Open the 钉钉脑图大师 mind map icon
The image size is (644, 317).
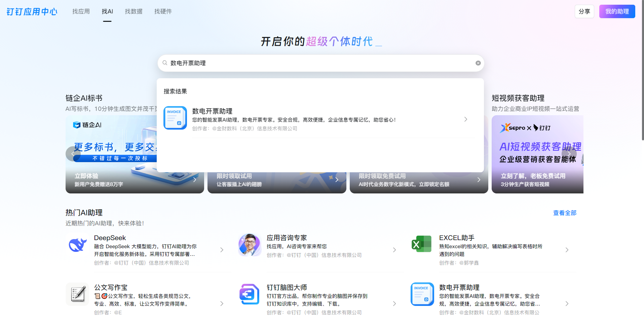250,294
